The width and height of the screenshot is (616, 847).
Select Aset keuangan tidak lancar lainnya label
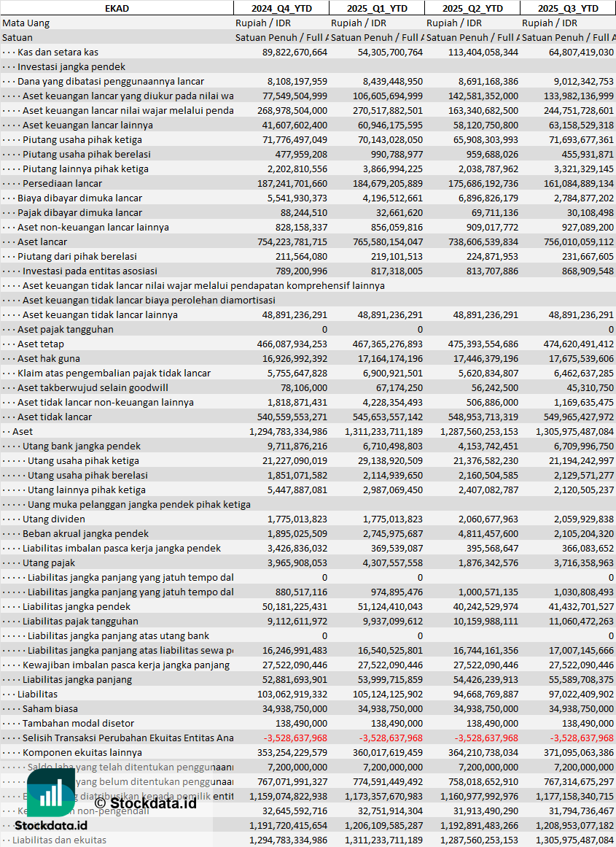[100, 314]
